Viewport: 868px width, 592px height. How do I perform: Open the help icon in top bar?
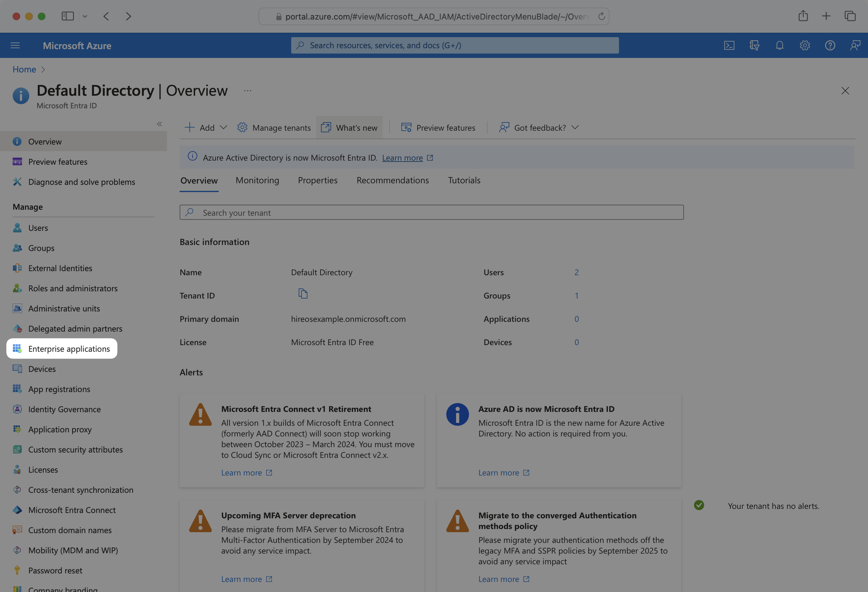(x=830, y=45)
